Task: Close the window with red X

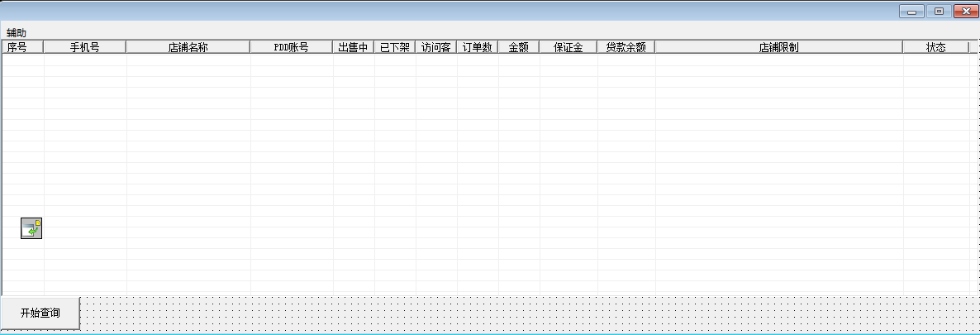Action: [964, 11]
